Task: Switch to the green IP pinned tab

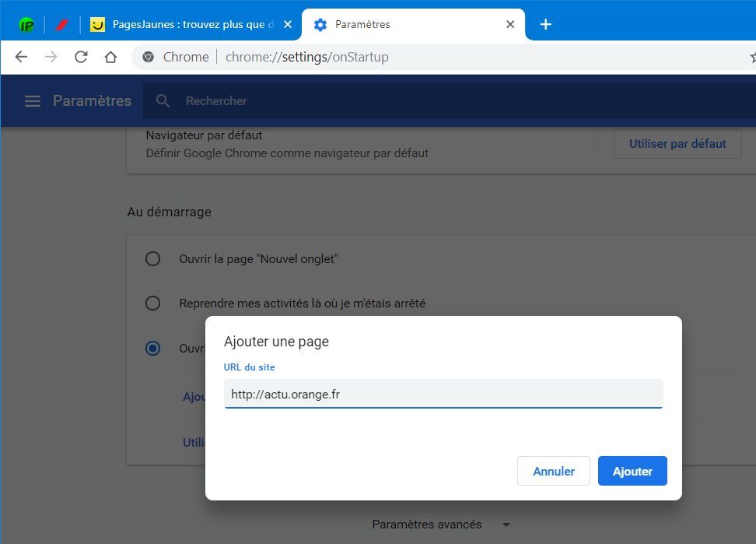Action: (26, 25)
